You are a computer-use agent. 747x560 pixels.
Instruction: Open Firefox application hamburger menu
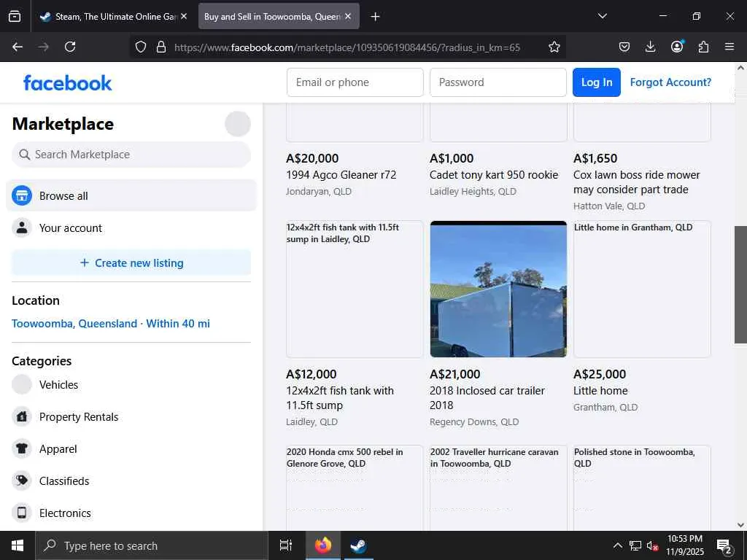tap(729, 47)
